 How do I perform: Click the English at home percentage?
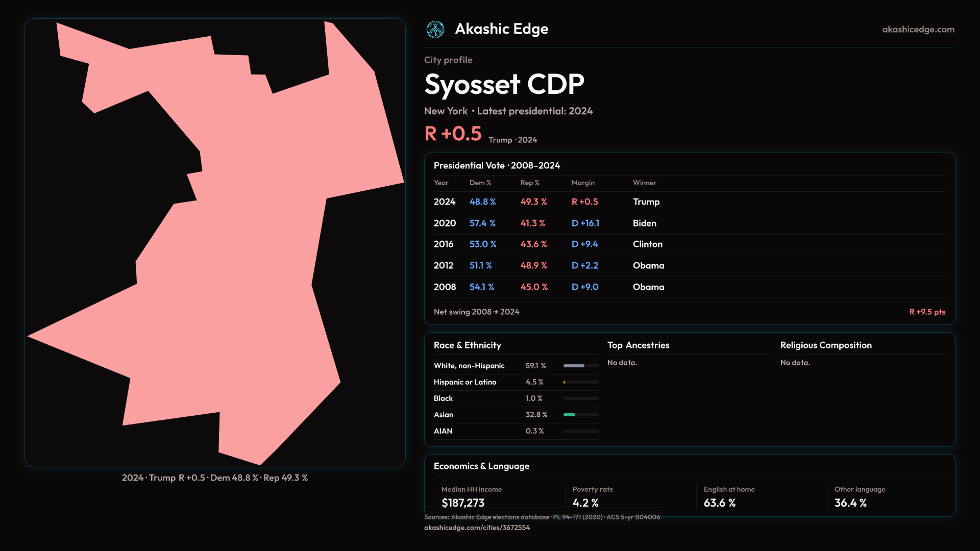(x=719, y=503)
